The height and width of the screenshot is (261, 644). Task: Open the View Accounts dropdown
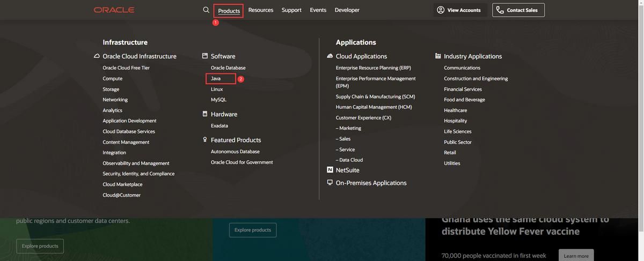point(459,10)
